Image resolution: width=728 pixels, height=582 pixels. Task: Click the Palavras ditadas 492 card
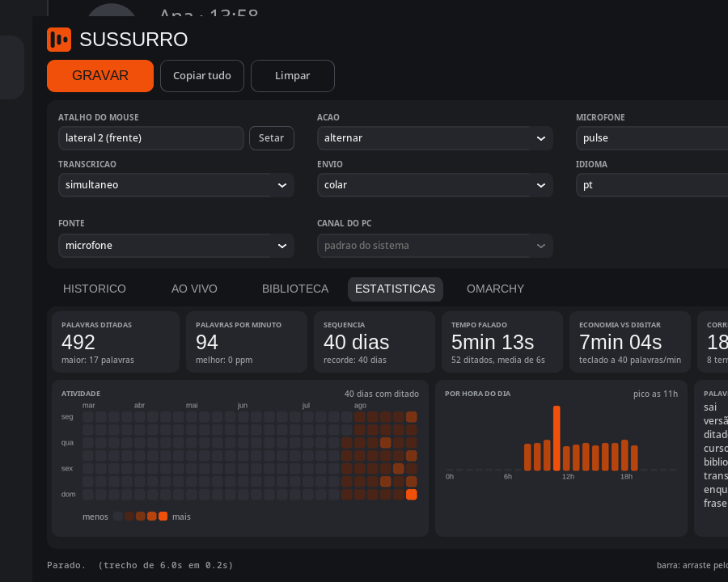[116, 342]
